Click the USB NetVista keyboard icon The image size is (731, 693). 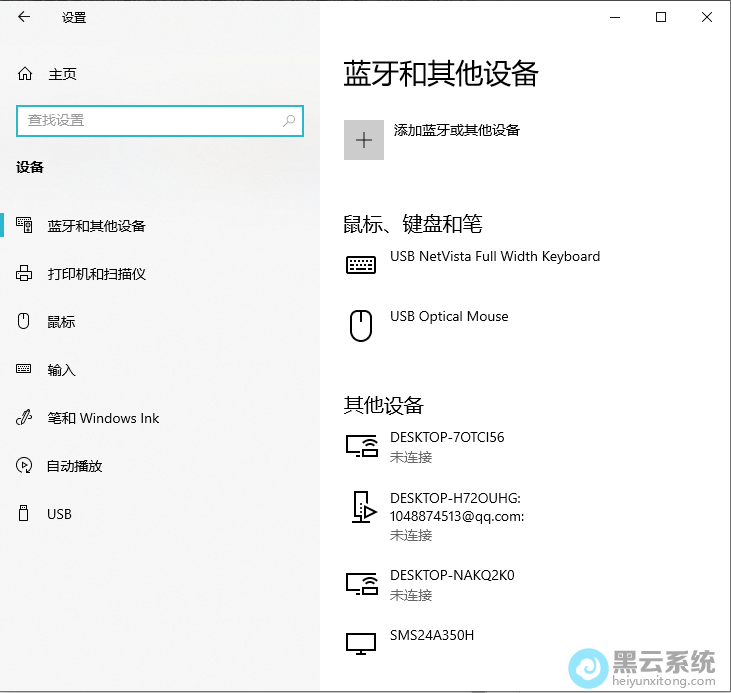[x=361, y=265]
